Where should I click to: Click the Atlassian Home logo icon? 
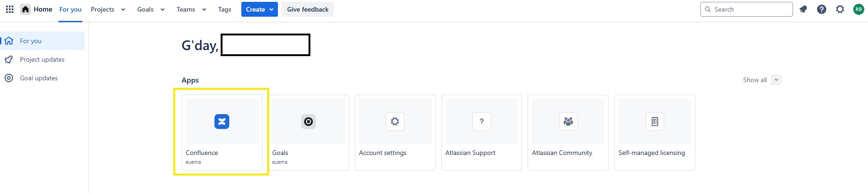[x=25, y=9]
